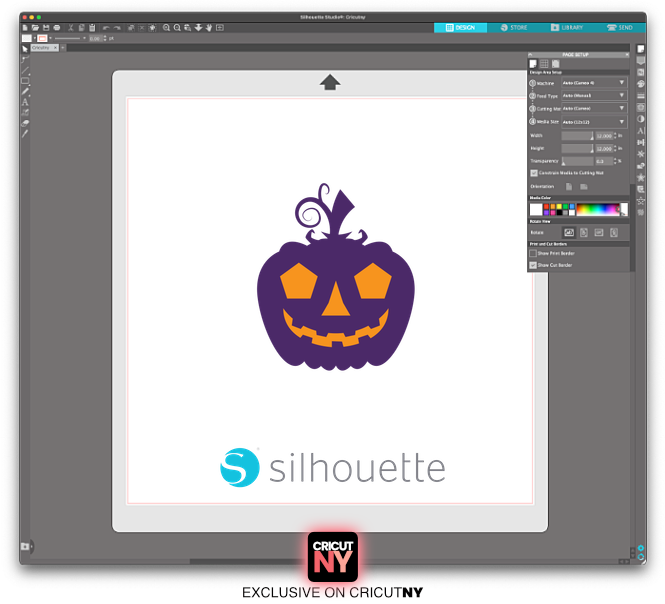This screenshot has height=604, width=665.
Task: Select the Text tool
Action: [25, 102]
